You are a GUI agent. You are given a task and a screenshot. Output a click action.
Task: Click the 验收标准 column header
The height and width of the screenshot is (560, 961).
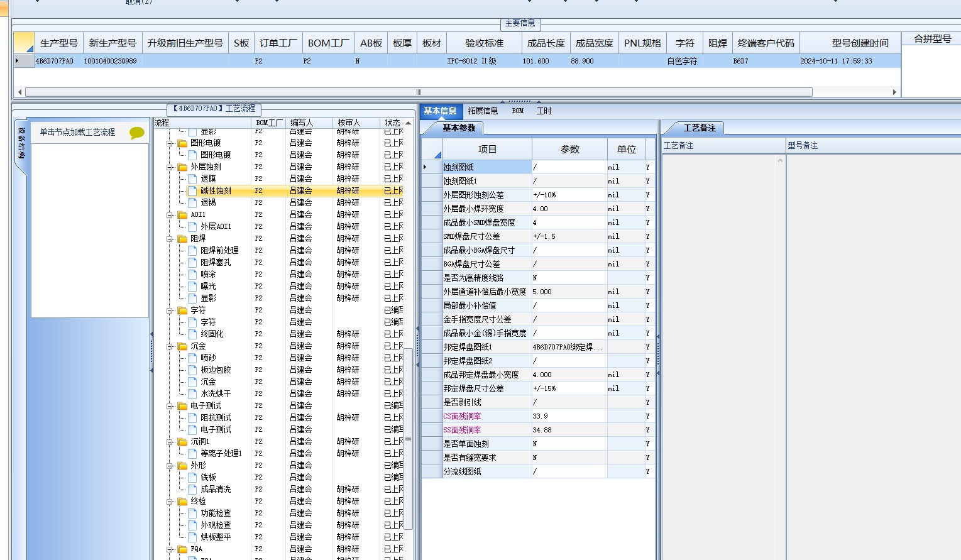point(484,43)
